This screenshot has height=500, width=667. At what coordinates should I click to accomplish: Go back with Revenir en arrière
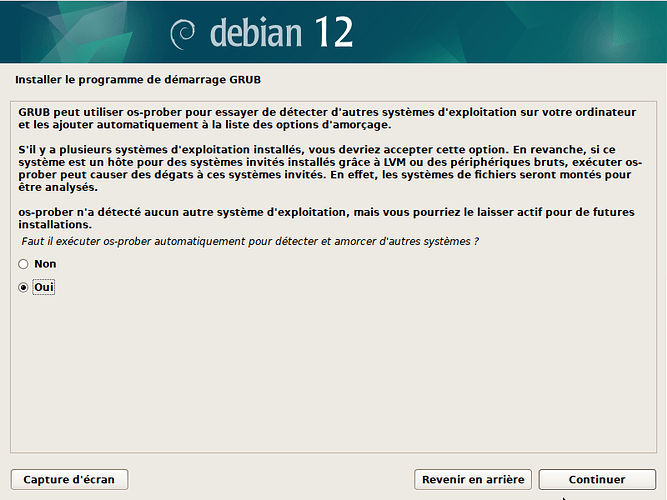pos(473,480)
